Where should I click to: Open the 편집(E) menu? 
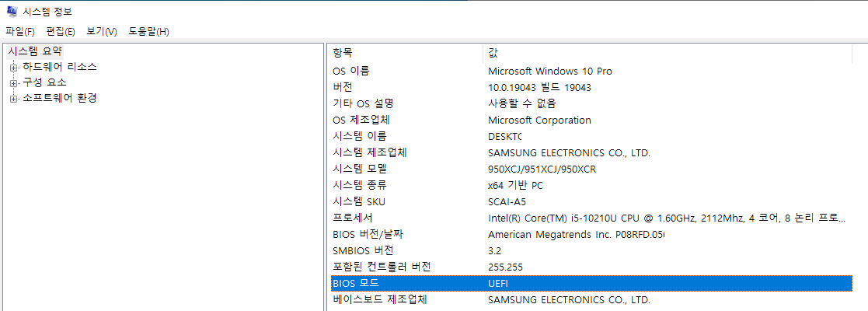61,32
